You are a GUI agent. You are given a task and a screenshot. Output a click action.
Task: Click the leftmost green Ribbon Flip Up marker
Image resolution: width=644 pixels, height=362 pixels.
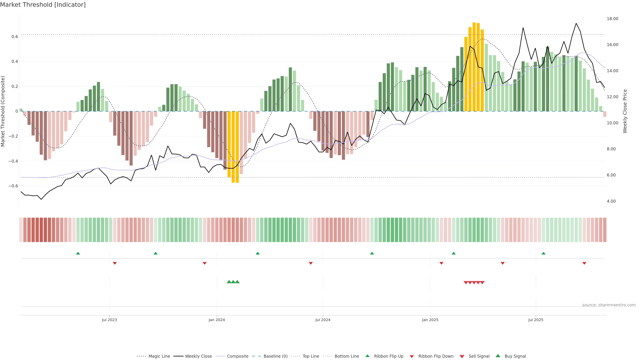(78, 253)
